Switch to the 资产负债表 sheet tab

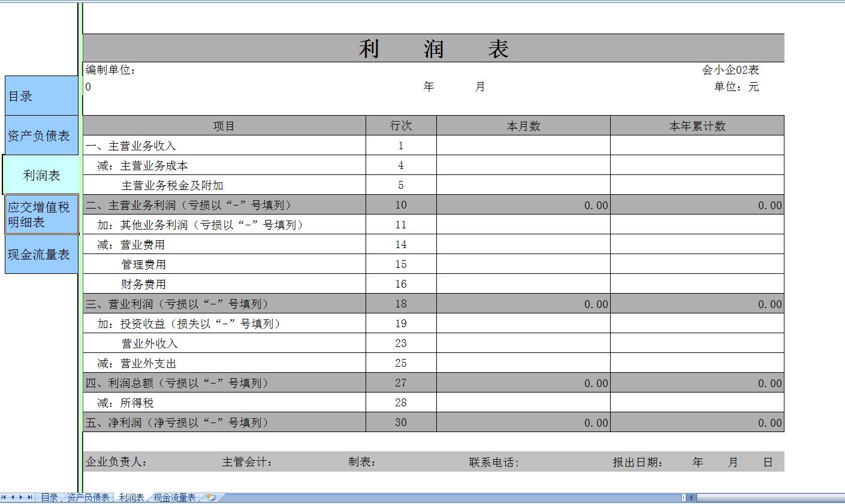(87, 497)
